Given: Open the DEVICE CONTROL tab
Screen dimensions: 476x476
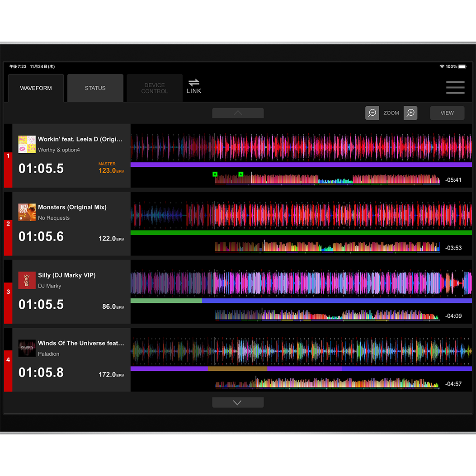Looking at the screenshot, I should tap(155, 88).
